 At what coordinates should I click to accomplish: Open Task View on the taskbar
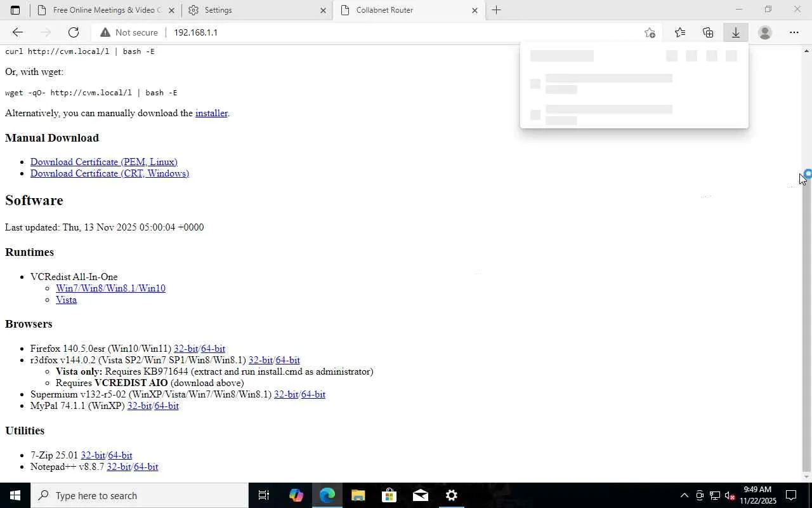pos(264,495)
